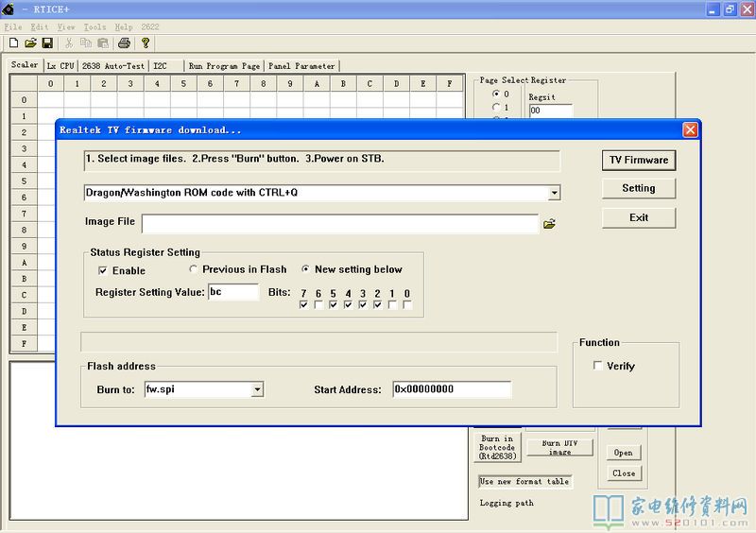Check the bit 0 checkbox
The height and width of the screenshot is (533, 756).
[406, 305]
